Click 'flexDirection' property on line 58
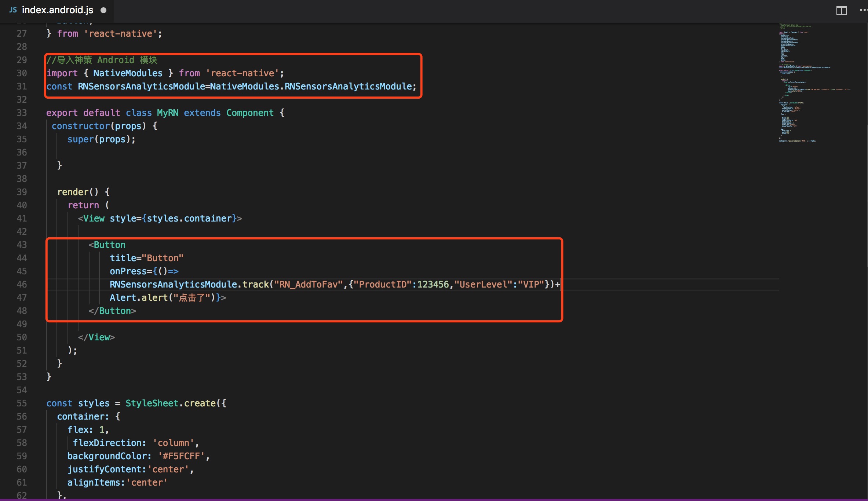The height and width of the screenshot is (501, 868). [107, 443]
